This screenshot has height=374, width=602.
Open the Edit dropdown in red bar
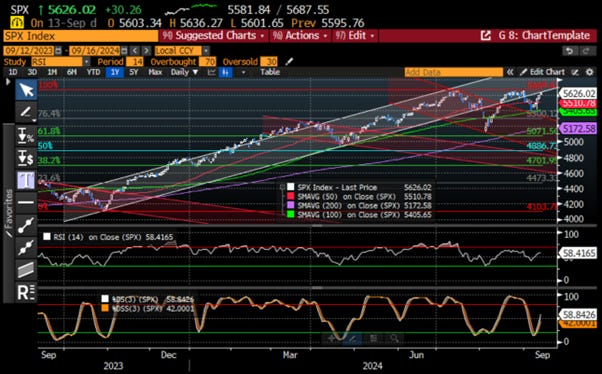(355, 36)
